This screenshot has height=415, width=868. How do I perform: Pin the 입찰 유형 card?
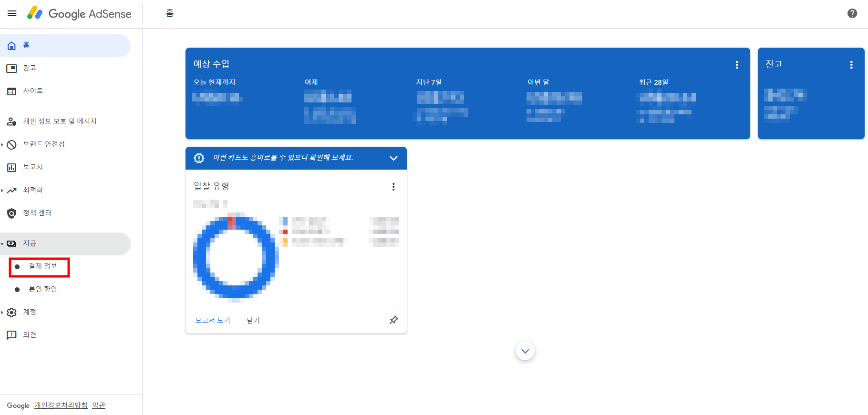point(393,320)
